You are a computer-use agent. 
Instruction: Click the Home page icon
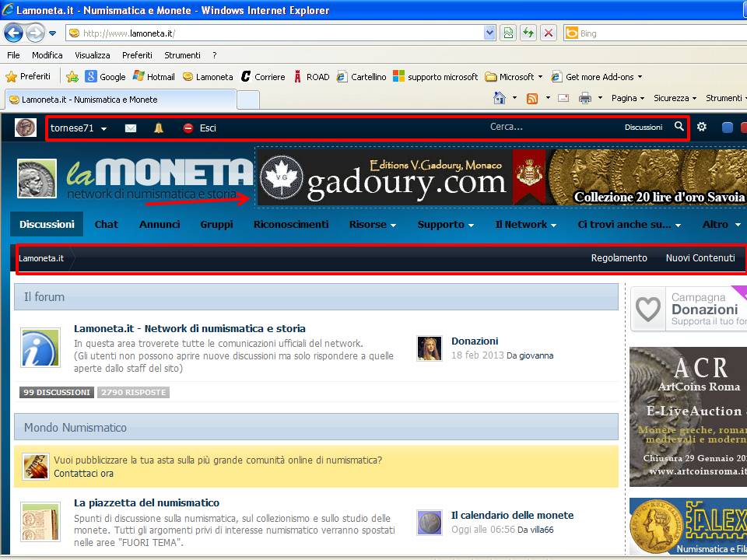[500, 98]
